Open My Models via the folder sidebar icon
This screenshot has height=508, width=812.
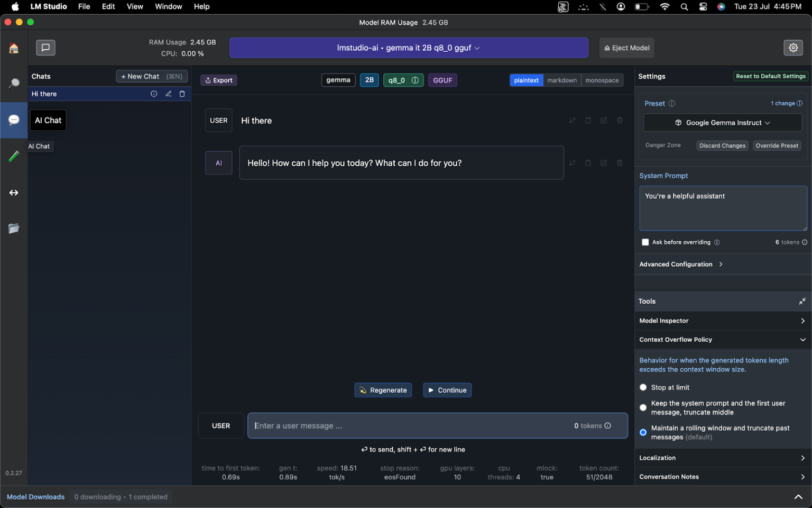tap(14, 228)
